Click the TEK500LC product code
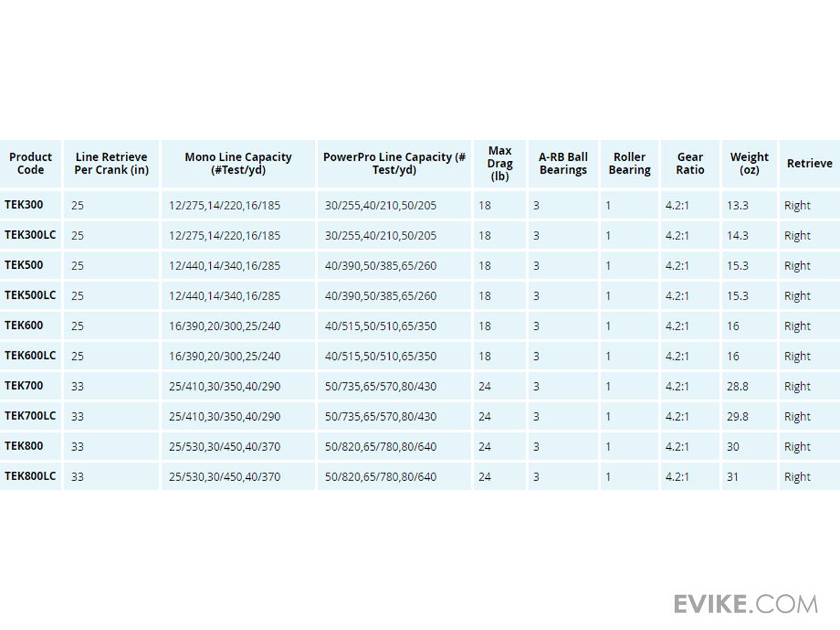 click(30, 295)
